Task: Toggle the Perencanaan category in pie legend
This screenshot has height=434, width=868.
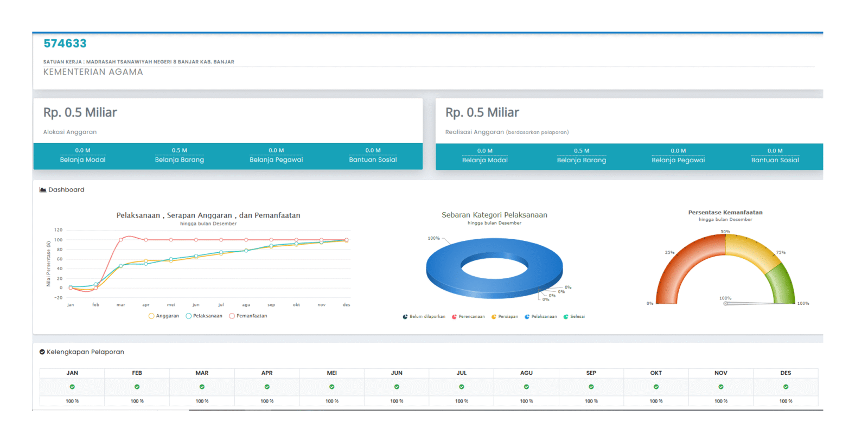Action: (469, 317)
